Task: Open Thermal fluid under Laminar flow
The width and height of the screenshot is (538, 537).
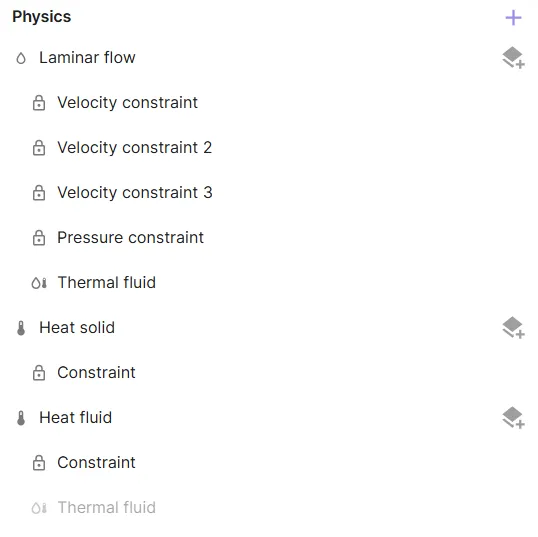Action: [x=107, y=283]
